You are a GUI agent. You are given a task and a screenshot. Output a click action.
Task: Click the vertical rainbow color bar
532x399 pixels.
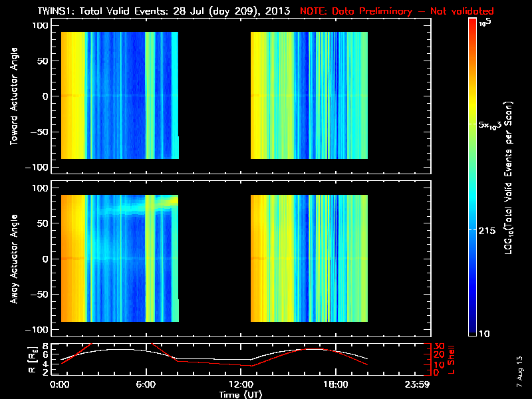click(x=472, y=177)
